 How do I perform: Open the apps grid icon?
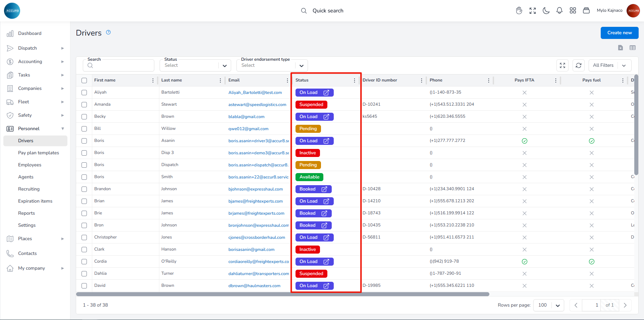[573, 11]
